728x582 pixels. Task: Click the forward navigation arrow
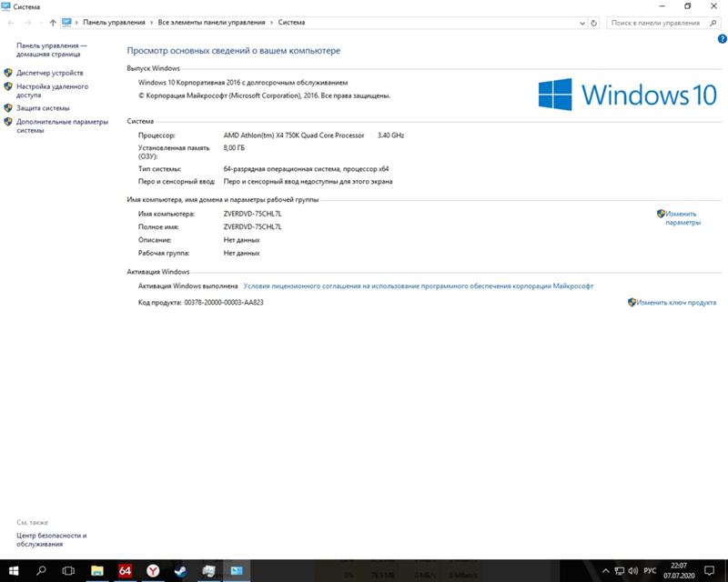(x=27, y=23)
